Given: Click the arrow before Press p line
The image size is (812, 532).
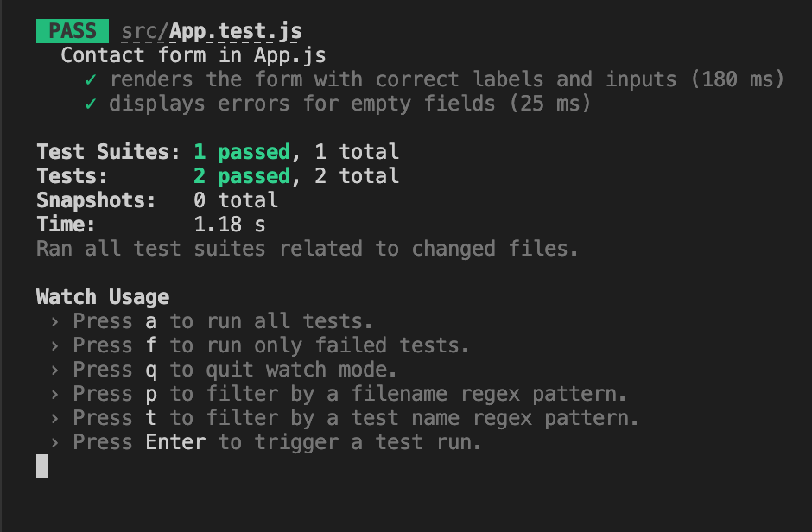Looking at the screenshot, I should pyautogui.click(x=55, y=395).
